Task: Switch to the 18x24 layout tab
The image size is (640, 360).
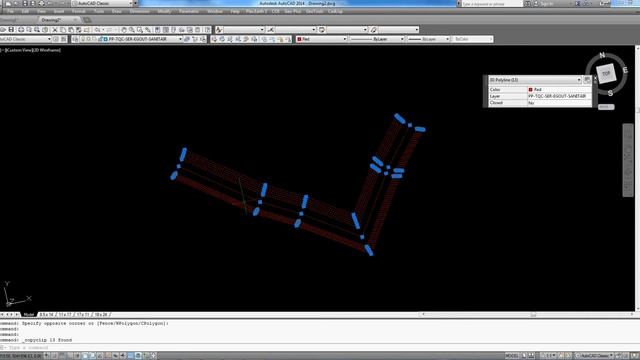Action: (101, 315)
